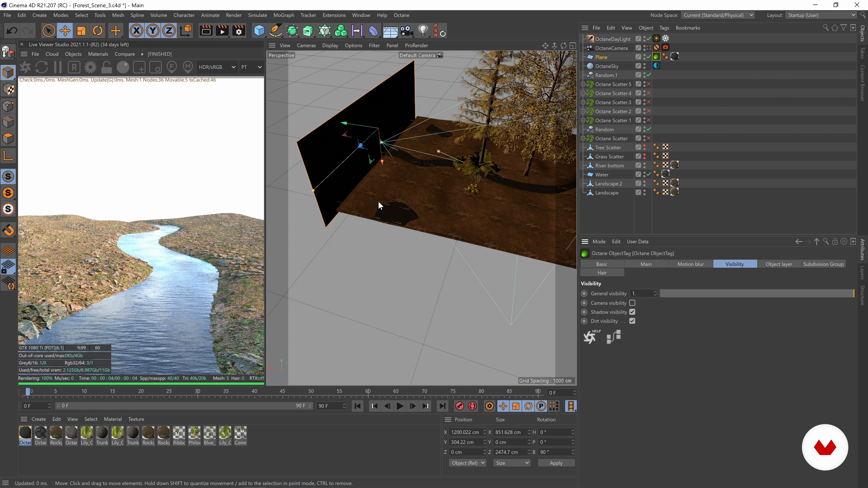Select the OctaneSky object row
The width and height of the screenshot is (868, 488).
click(606, 66)
